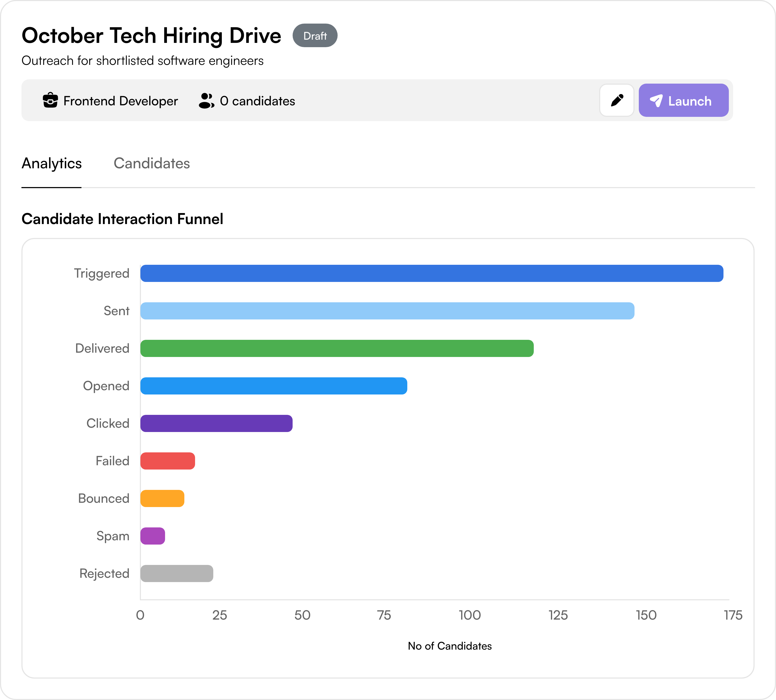Click the green Delivered bar
776x700 pixels.
coord(337,348)
